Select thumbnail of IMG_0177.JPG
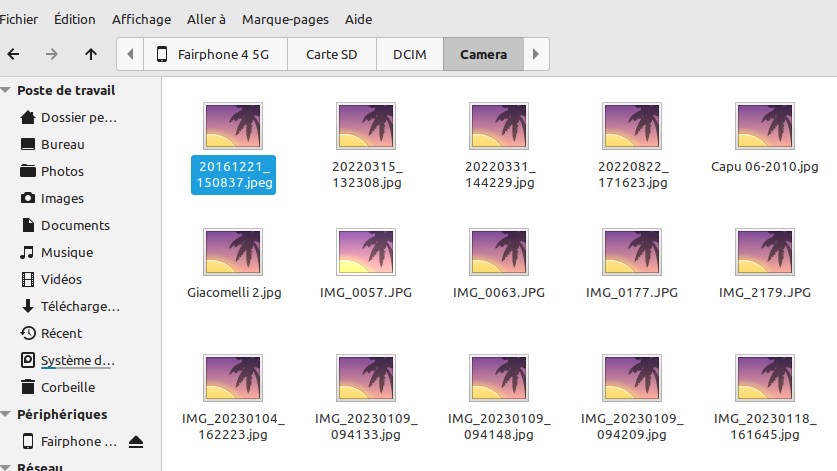Screen dimensions: 837x471 [631, 252]
